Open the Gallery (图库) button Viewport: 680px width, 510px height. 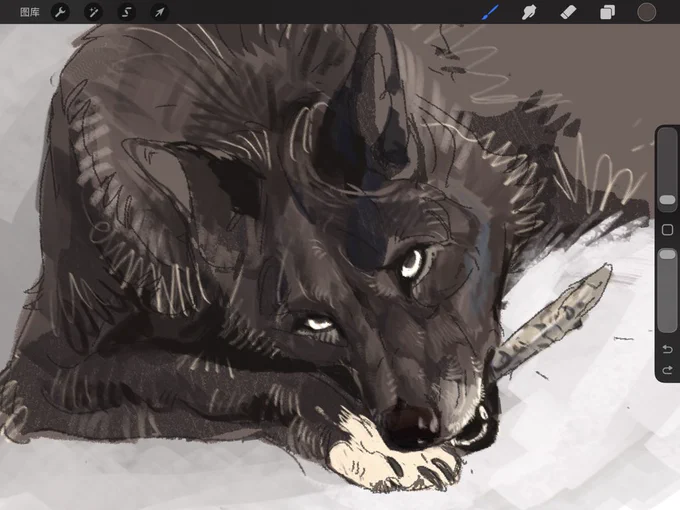[30, 12]
